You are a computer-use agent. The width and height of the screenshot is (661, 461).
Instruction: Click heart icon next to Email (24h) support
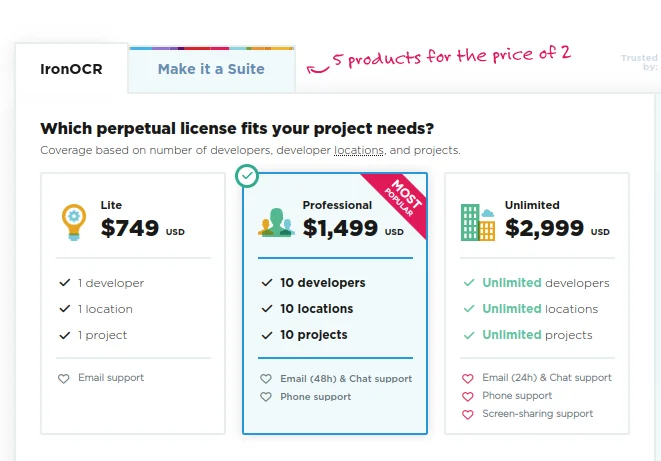click(467, 379)
